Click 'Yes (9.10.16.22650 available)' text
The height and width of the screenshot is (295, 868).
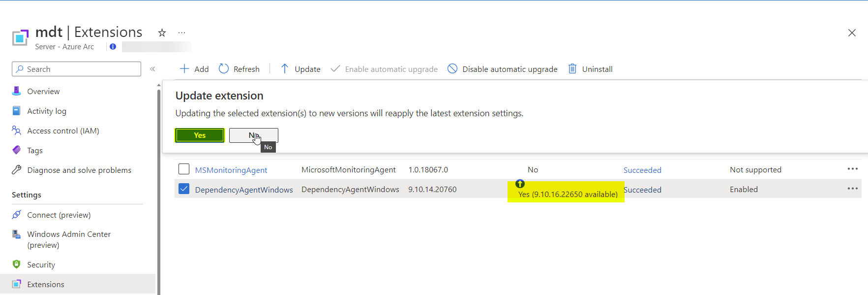click(568, 195)
